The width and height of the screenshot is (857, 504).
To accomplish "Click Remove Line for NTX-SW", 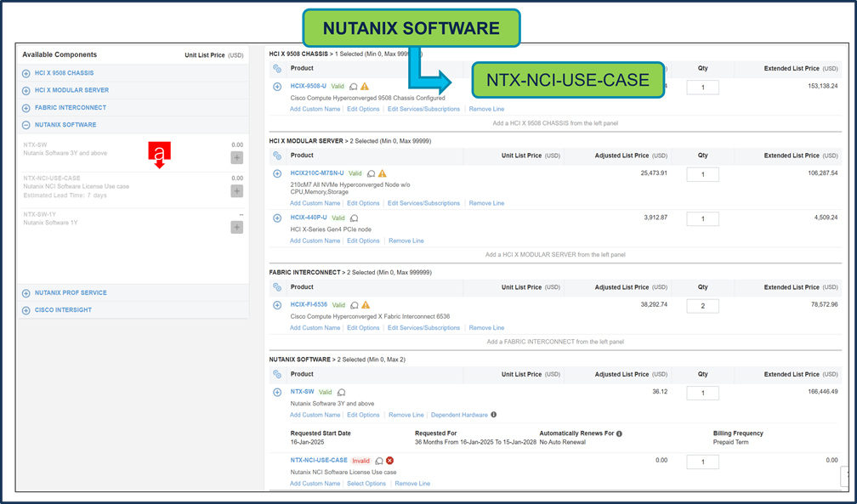I will [406, 415].
